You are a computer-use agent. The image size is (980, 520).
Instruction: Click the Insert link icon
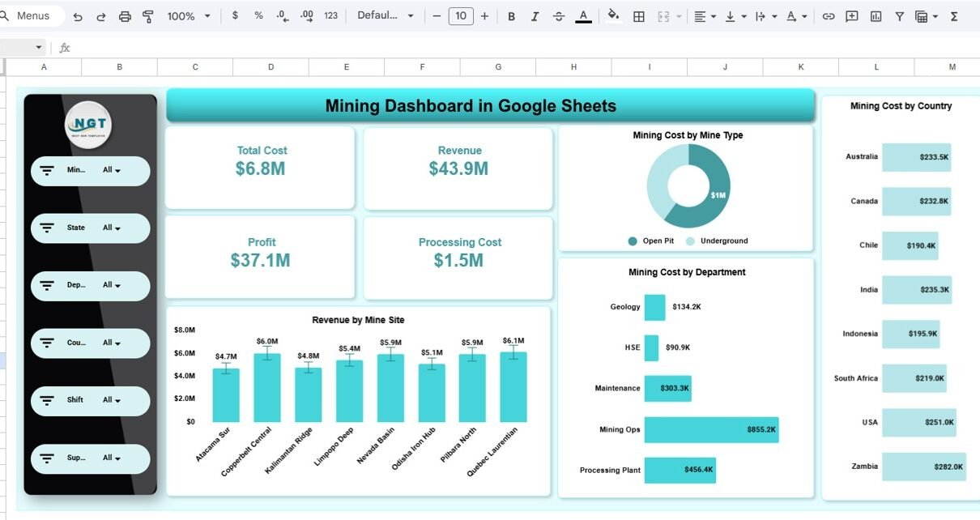pyautogui.click(x=828, y=16)
